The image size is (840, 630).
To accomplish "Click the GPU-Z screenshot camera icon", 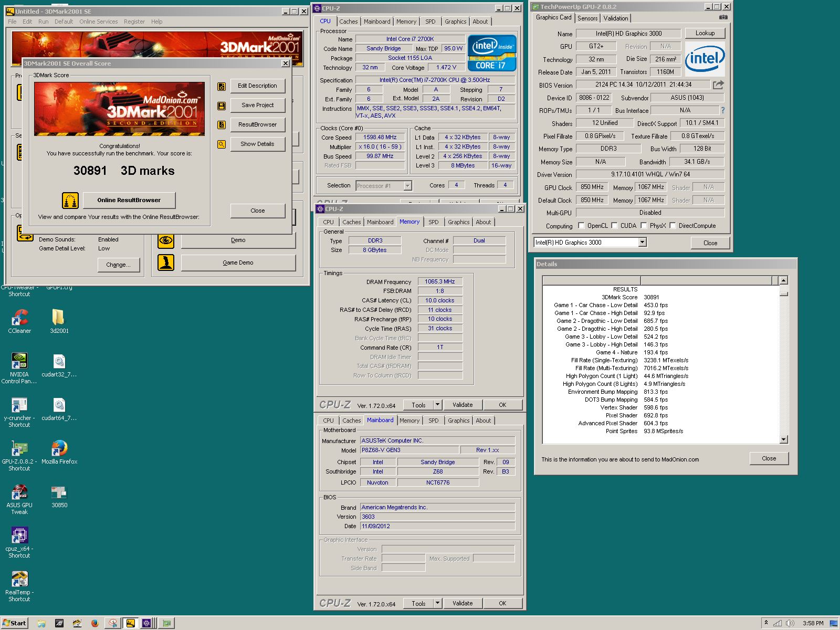I will (x=723, y=17).
